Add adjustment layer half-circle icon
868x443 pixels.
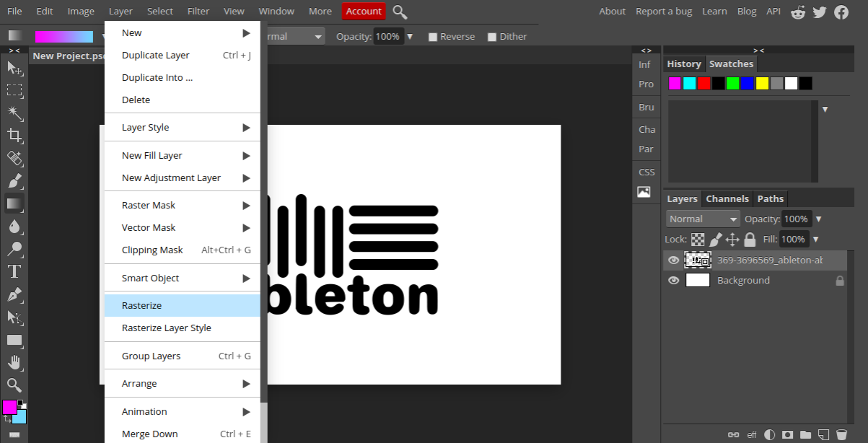pos(770,434)
